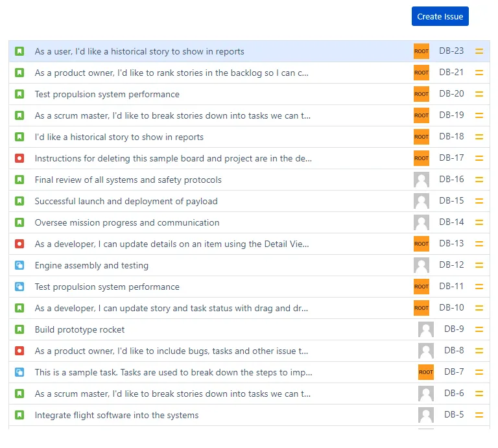Open issue key DB-19

[451, 115]
